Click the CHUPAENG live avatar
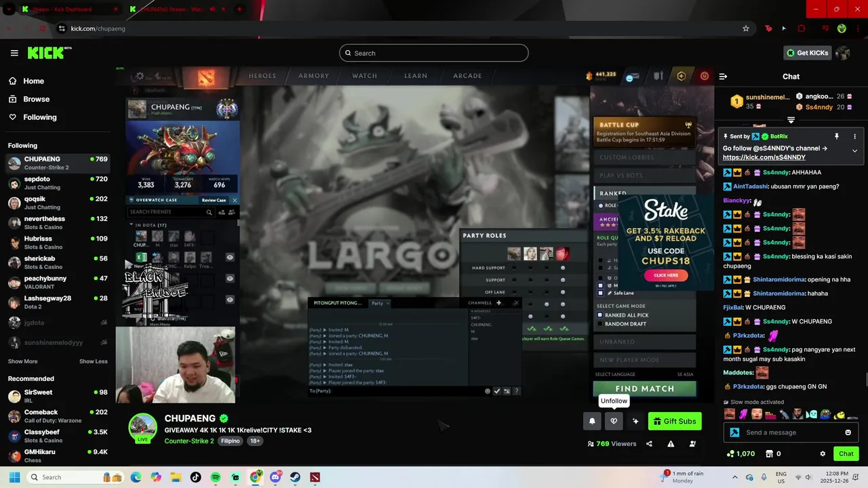 click(x=142, y=428)
